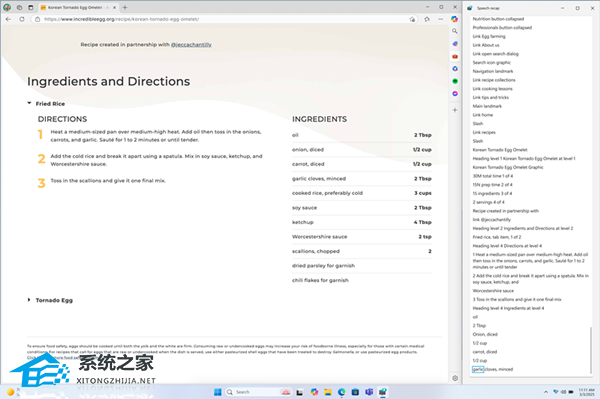Refresh the recipe page

point(22,19)
